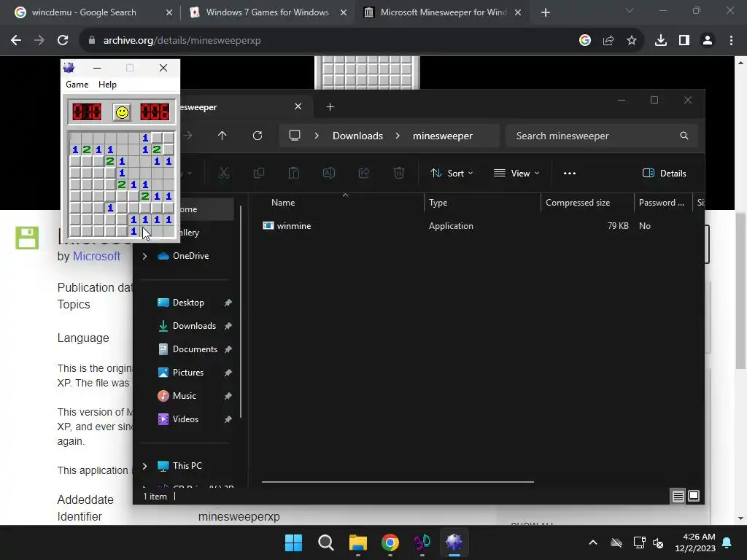This screenshot has width=747, height=560.
Task: Show hidden system tray icons chevron
Action: tap(592, 542)
